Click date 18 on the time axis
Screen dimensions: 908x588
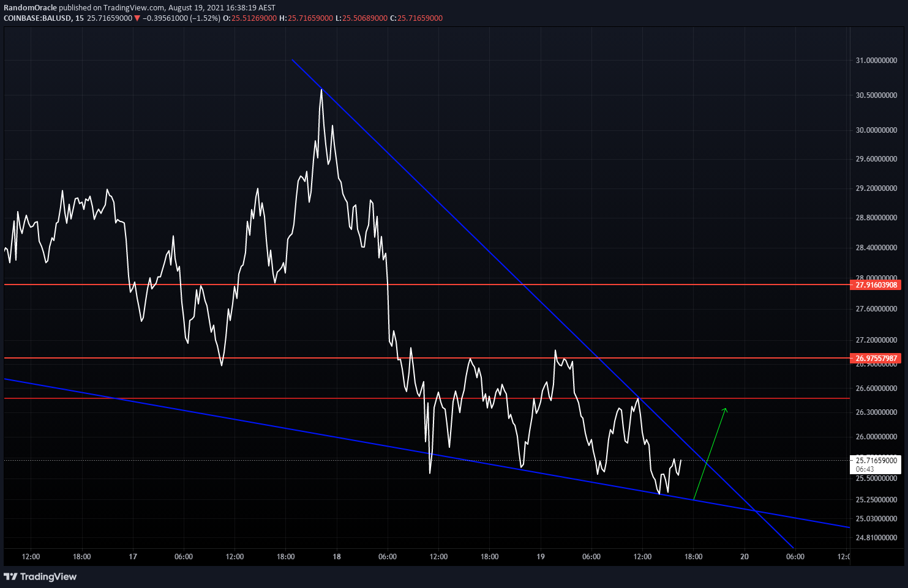(337, 557)
